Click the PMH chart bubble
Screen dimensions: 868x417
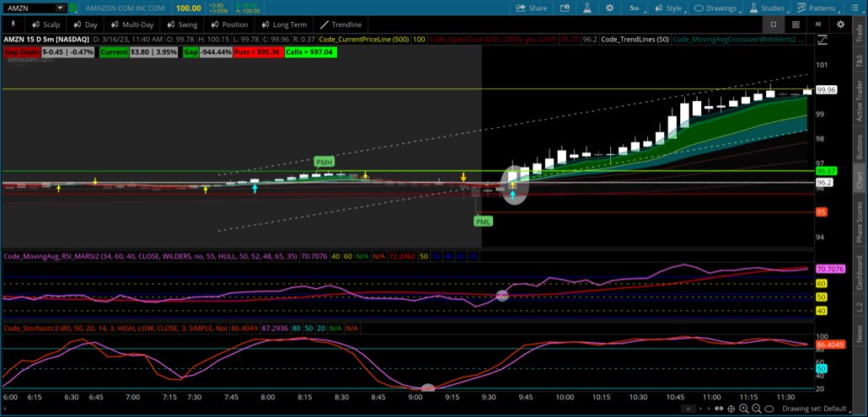(324, 162)
